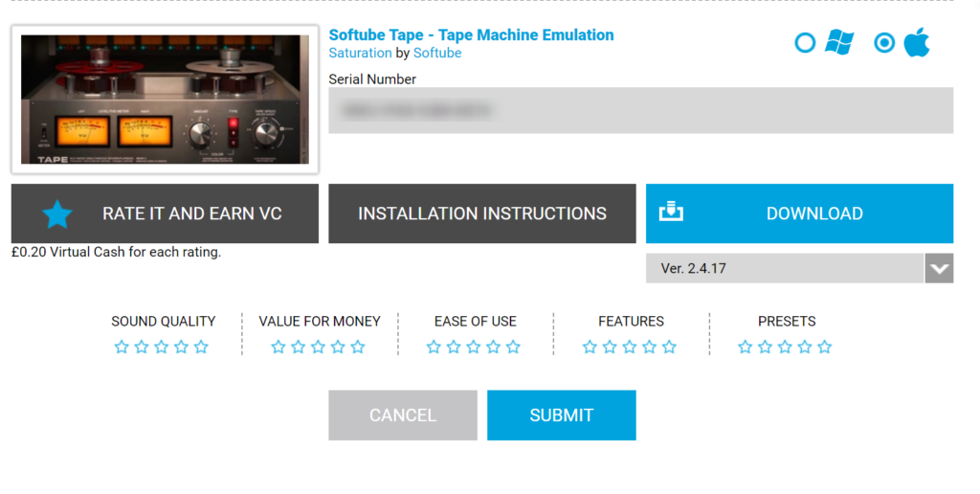Screen dimensions: 980x494
Task: Select the Windows platform radio button
Action: 806,43
